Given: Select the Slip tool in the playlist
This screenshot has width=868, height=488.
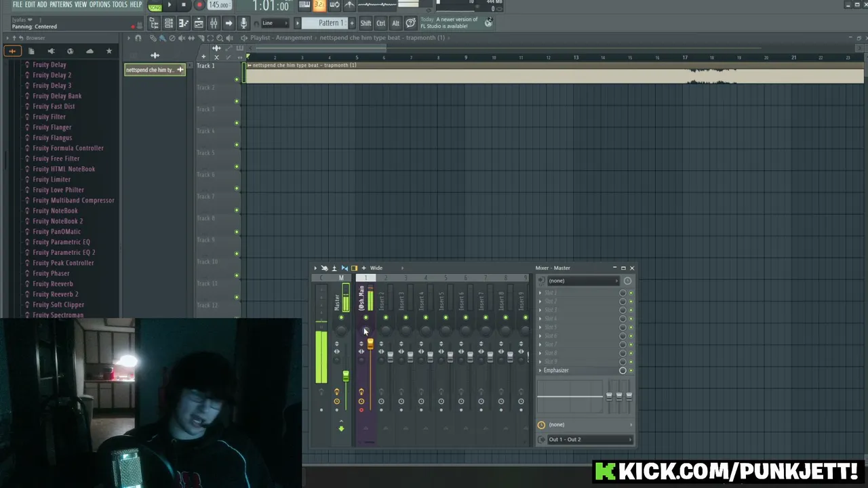Looking at the screenshot, I should 191,38.
